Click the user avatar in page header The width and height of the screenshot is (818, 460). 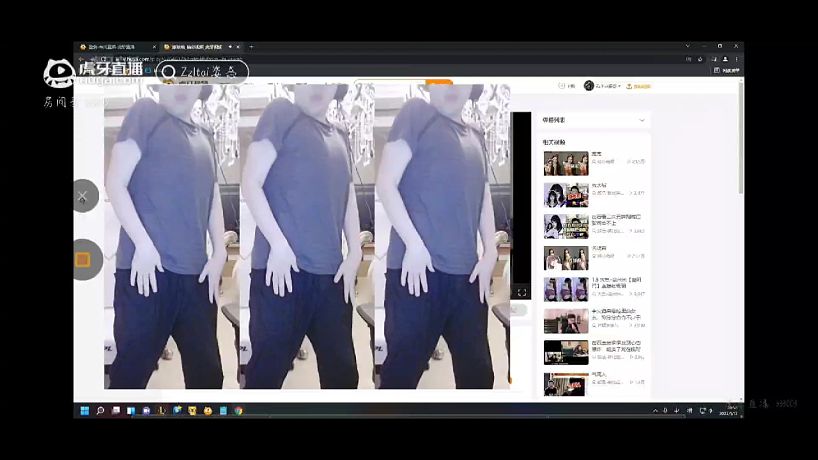coord(589,86)
